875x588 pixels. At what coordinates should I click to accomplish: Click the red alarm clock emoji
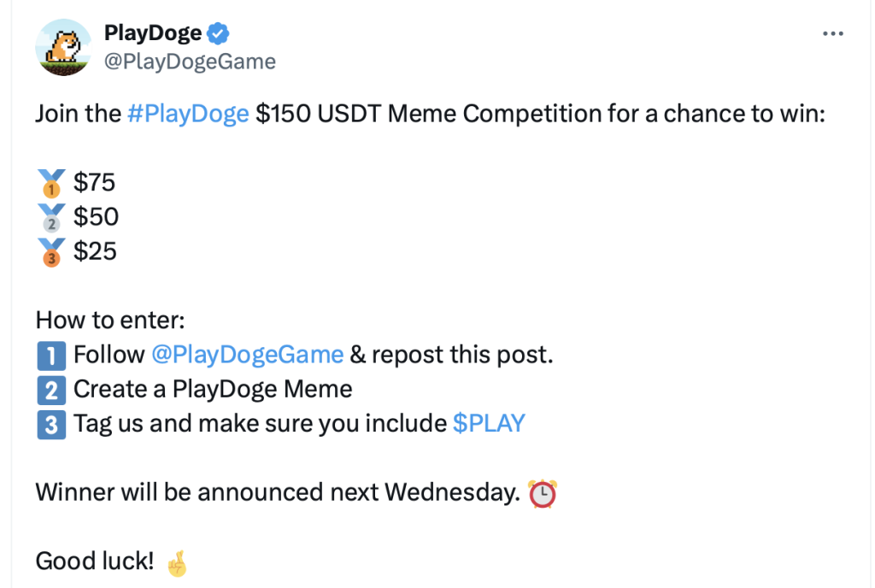click(x=543, y=493)
